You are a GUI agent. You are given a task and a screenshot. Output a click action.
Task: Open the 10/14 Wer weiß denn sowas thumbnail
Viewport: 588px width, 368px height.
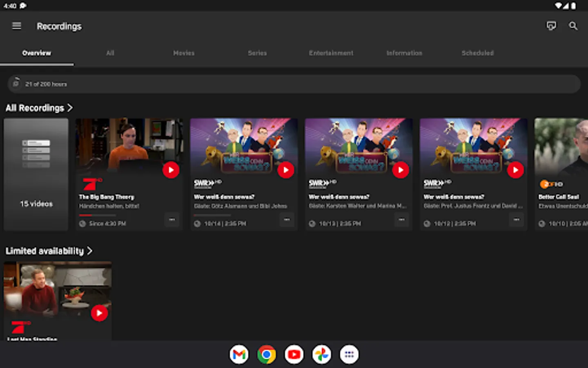(x=244, y=146)
